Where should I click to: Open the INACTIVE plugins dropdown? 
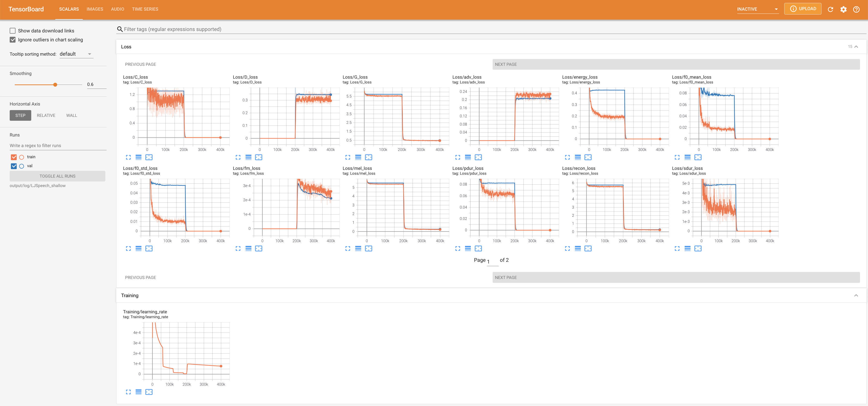coord(757,9)
